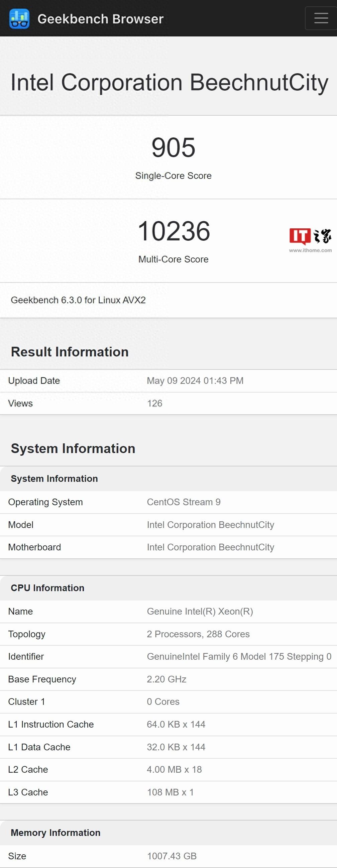Click the Geekbench 6.3.0 for Linux AVX2 text
337x868 pixels.
tap(78, 300)
